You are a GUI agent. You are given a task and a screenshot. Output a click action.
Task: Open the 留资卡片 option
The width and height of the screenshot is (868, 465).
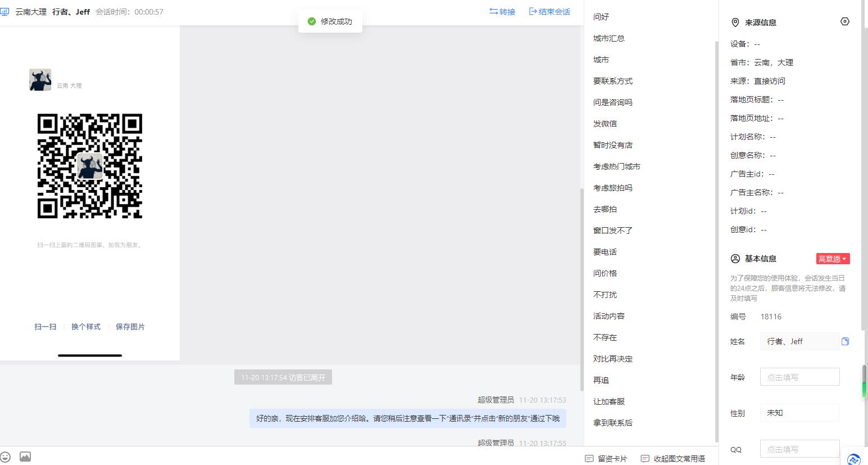606,459
